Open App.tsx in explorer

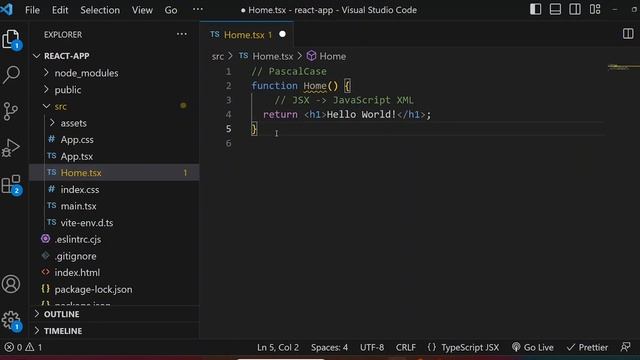(x=114, y=156)
